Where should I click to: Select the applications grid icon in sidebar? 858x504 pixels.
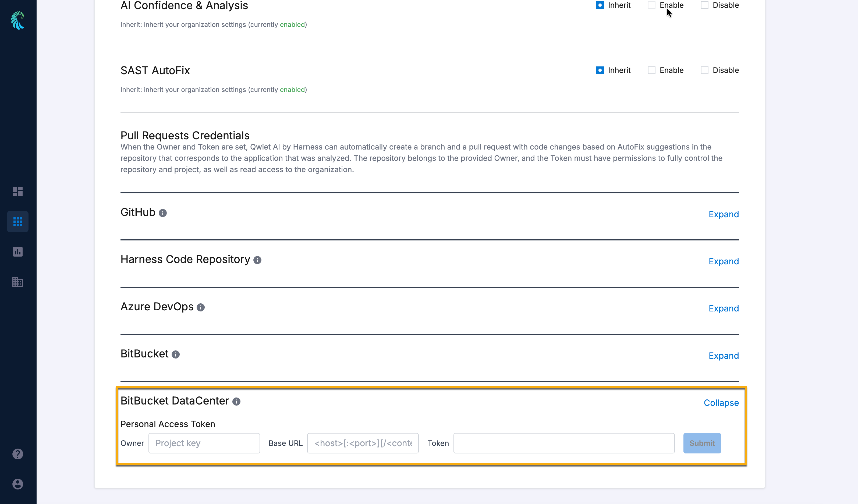pos(18,222)
